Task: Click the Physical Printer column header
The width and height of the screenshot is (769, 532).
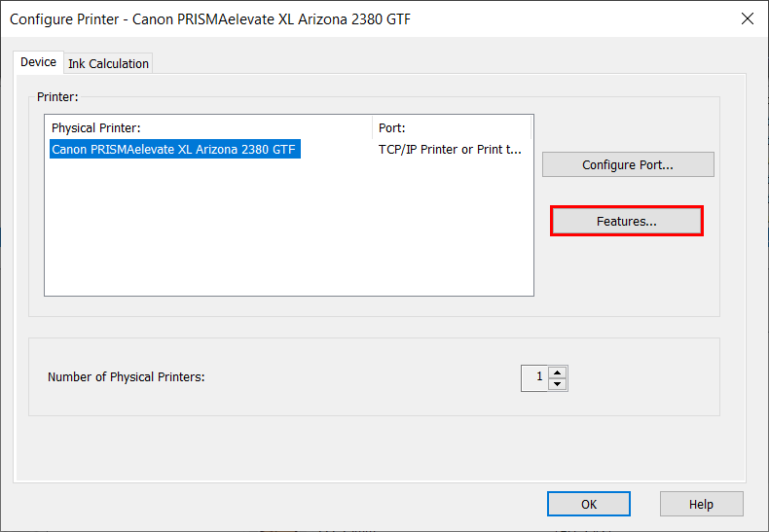Action: pos(209,127)
